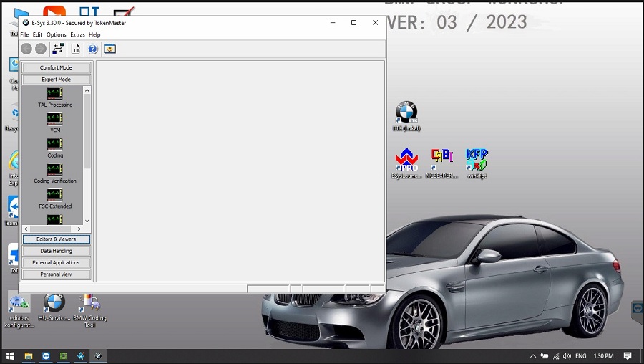This screenshot has height=364, width=644.
Task: Click the monitor download toolbar icon
Action: pyautogui.click(x=110, y=49)
